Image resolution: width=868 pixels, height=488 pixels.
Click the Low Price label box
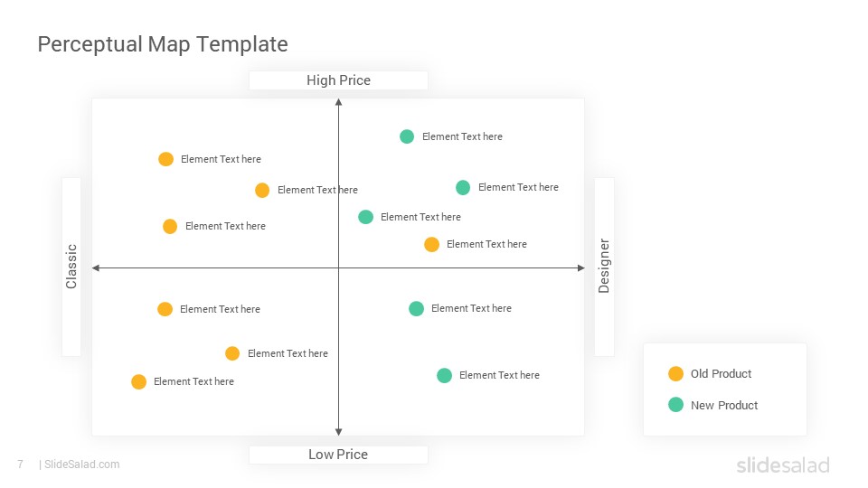(x=338, y=455)
